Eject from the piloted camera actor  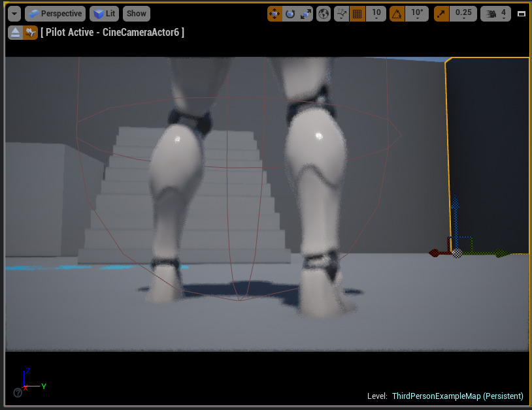point(15,33)
